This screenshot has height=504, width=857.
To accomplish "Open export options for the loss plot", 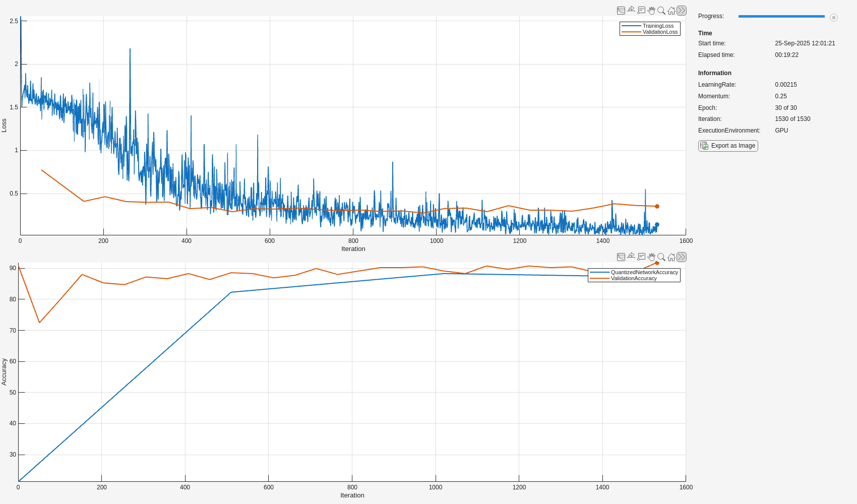I will click(x=631, y=11).
